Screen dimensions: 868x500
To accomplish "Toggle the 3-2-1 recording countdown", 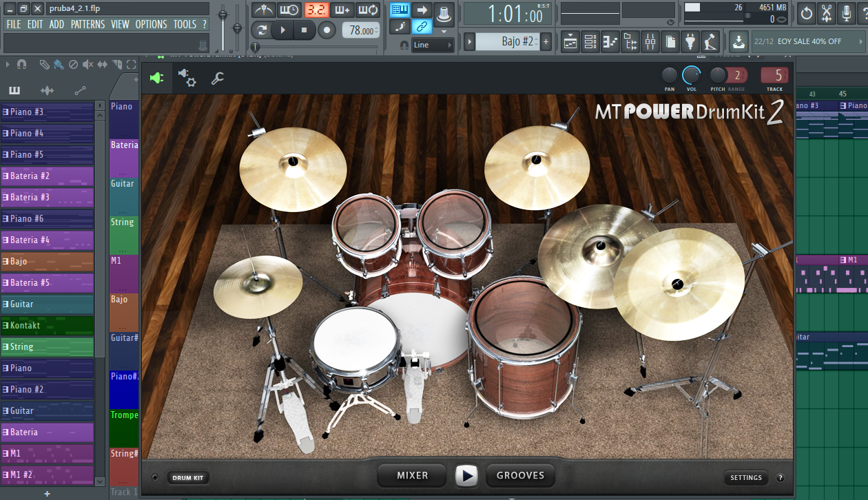I will point(316,10).
